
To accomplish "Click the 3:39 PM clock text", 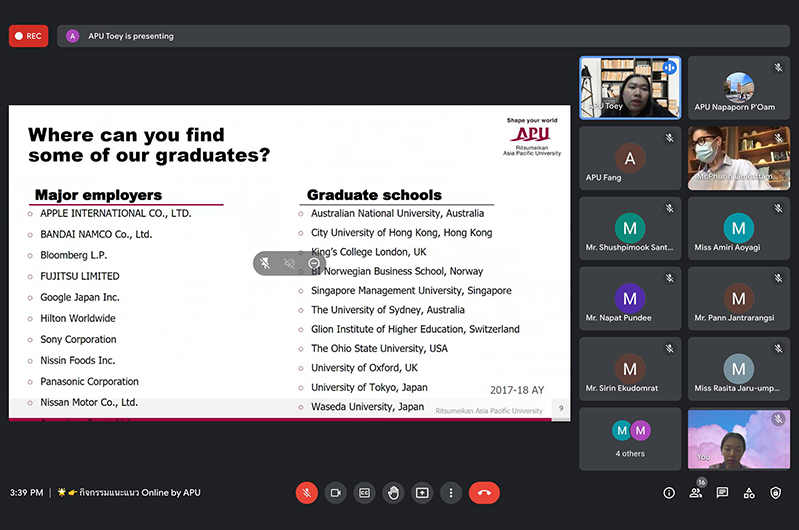I will pyautogui.click(x=26, y=492).
